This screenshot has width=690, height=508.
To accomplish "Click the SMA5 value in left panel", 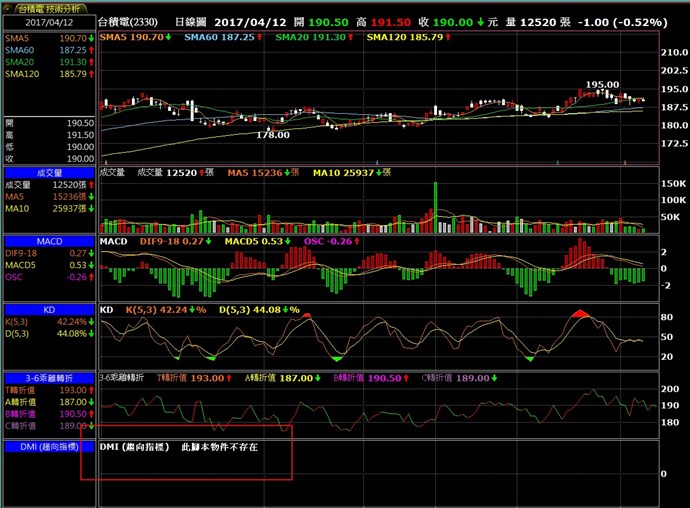I will coord(71,37).
